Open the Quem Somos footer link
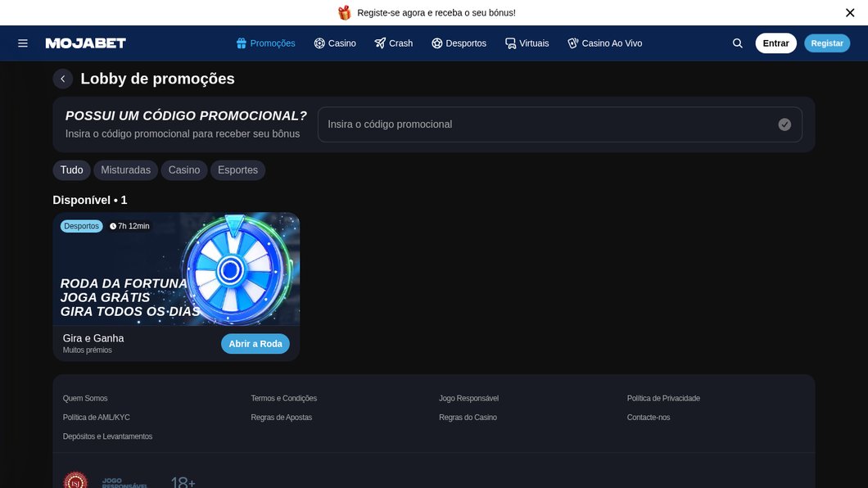 coord(85,399)
